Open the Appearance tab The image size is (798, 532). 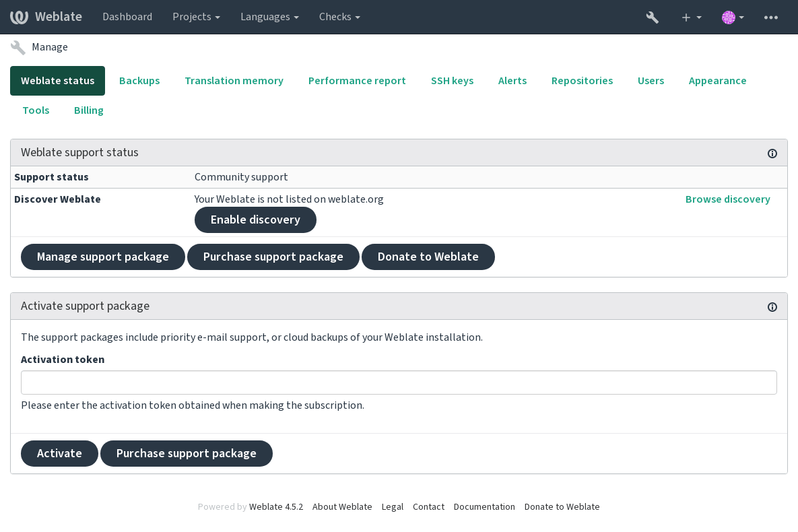tap(717, 81)
